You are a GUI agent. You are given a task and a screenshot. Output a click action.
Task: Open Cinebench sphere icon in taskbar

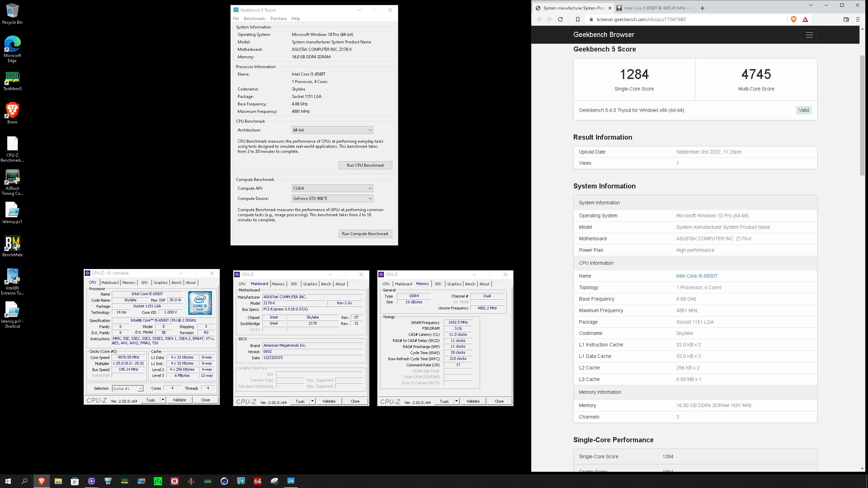224,481
